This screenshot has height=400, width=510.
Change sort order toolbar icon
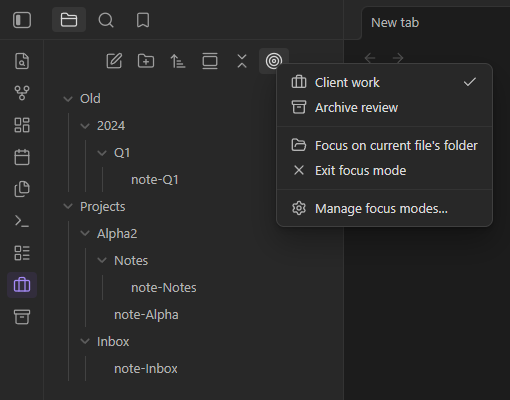point(178,61)
